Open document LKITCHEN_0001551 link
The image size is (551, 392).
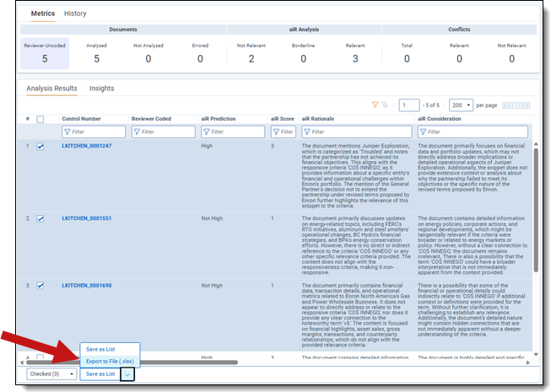pos(87,218)
